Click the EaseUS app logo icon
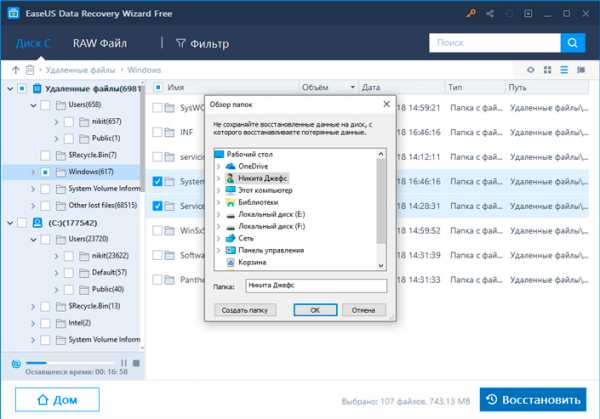The image size is (600, 419). 13,13
